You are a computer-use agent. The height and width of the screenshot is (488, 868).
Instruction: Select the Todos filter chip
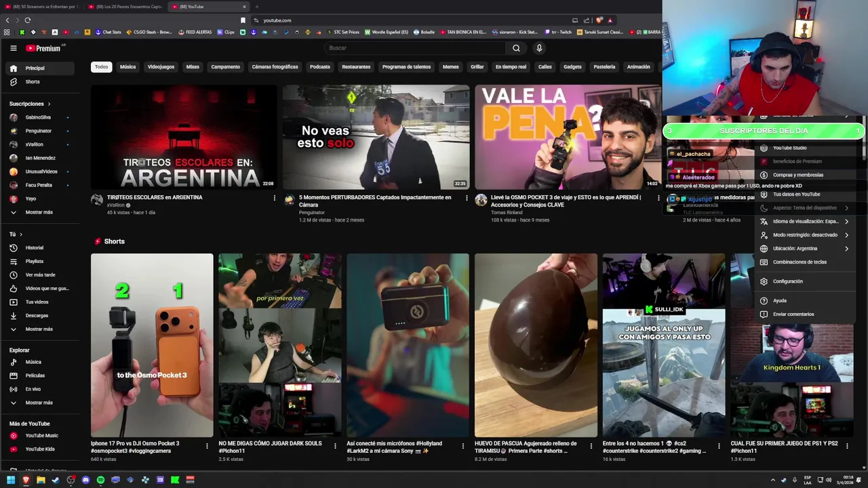[101, 67]
